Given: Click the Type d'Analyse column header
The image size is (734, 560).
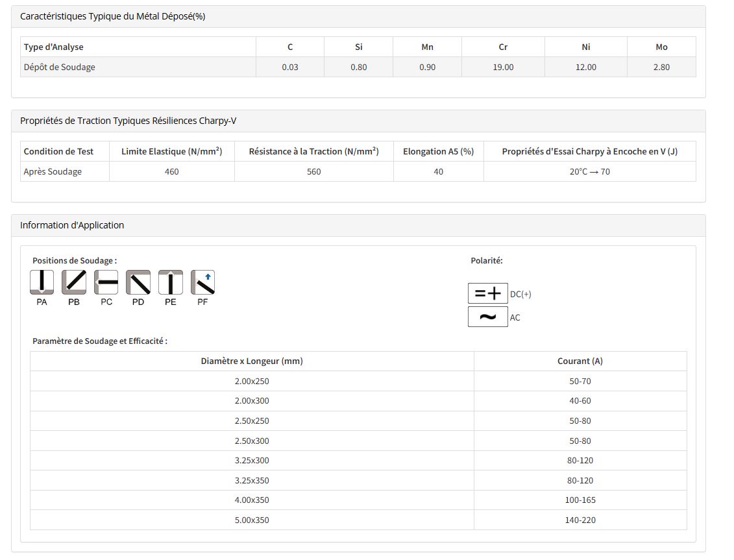Looking at the screenshot, I should point(54,47).
